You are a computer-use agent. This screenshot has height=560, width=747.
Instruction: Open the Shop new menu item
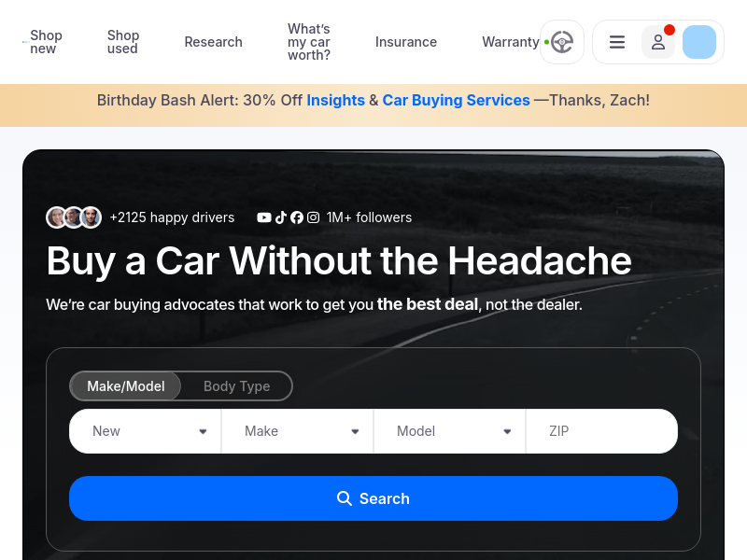pyautogui.click(x=46, y=42)
